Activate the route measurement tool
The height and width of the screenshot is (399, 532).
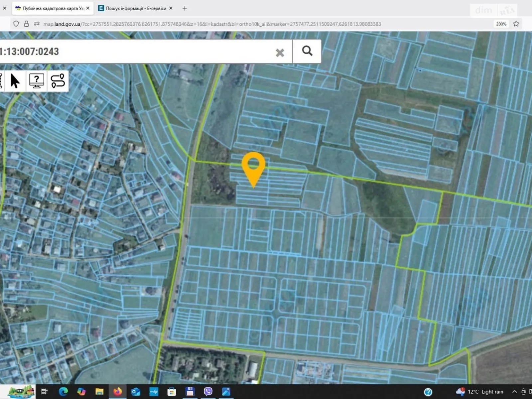coord(58,81)
